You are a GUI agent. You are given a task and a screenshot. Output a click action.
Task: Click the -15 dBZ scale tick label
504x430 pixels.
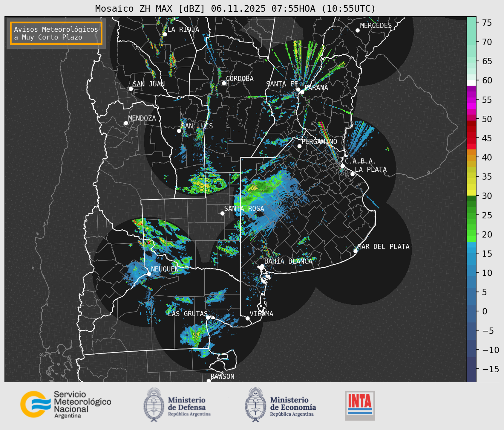tap(490, 369)
